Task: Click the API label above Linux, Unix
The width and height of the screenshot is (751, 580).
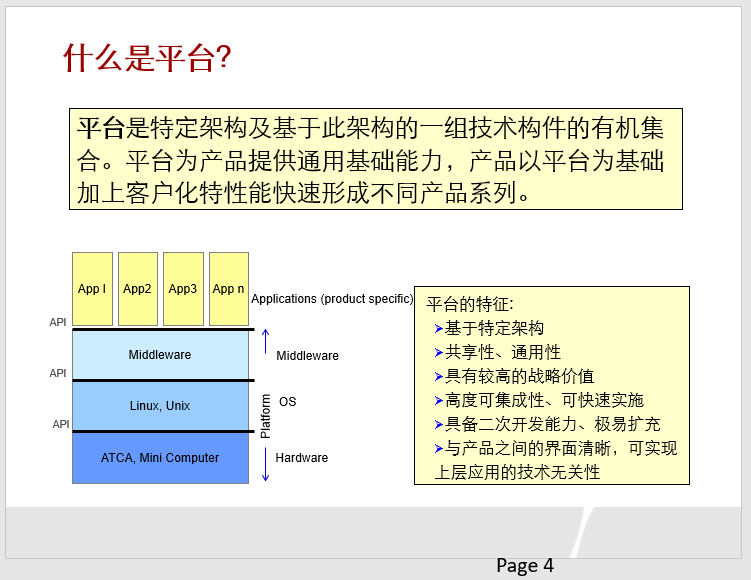Action: pyautogui.click(x=57, y=373)
